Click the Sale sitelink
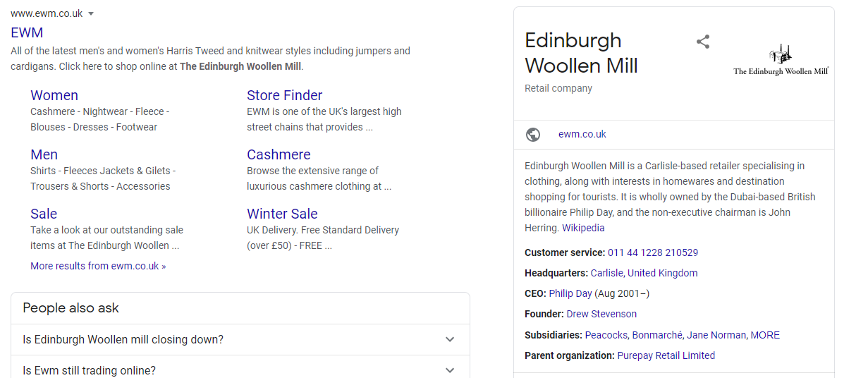Screen dimensions: 868x378 tap(44, 214)
